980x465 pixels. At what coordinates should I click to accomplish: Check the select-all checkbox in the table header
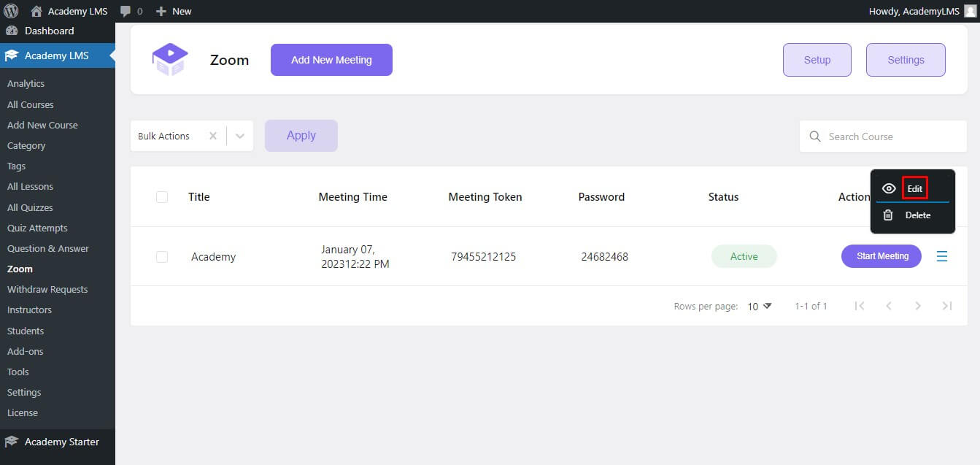(162, 196)
